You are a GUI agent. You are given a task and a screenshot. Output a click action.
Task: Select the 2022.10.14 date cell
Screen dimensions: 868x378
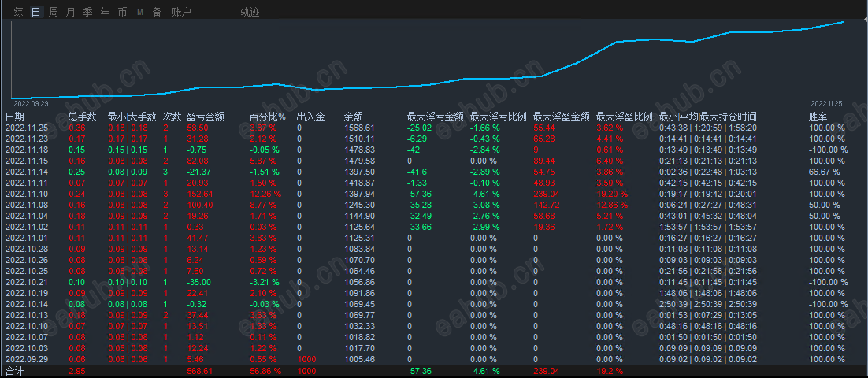[x=25, y=305]
